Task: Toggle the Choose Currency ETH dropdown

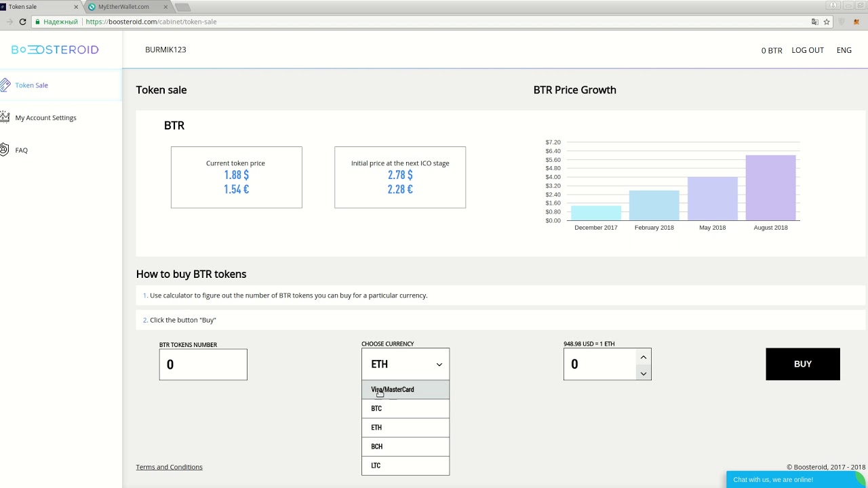Action: (406, 364)
